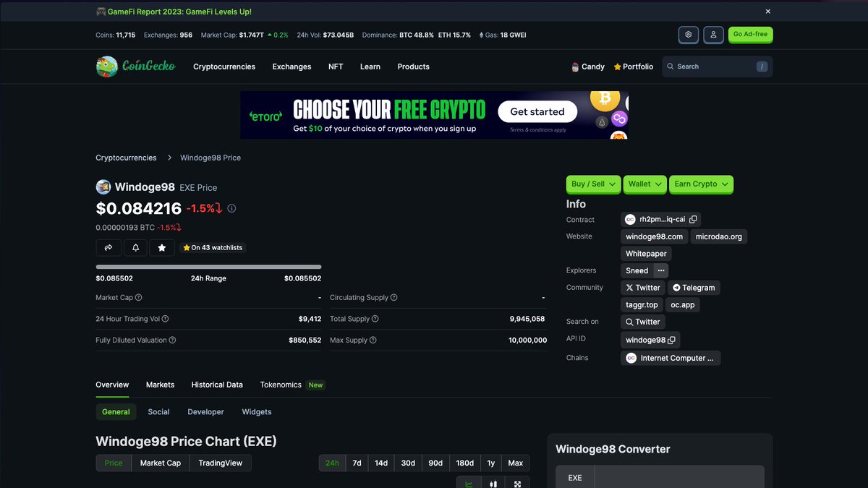This screenshot has width=868, height=488.
Task: Copy the contract address icon
Action: (693, 219)
